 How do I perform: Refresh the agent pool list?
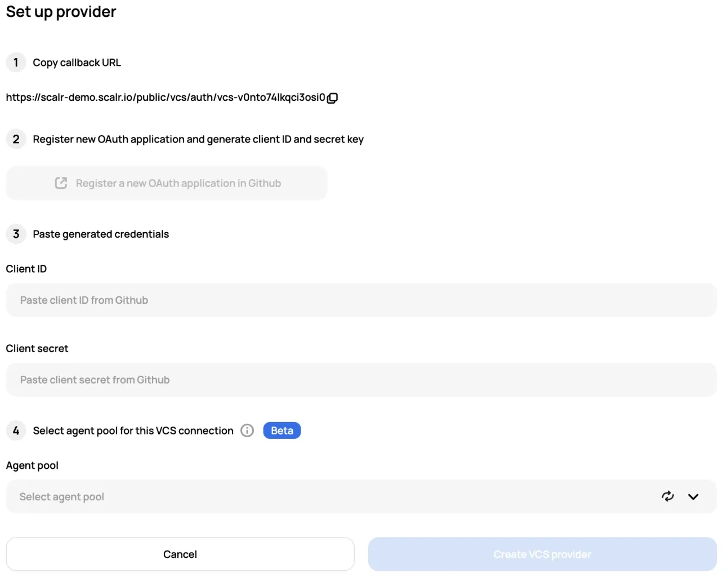(668, 496)
